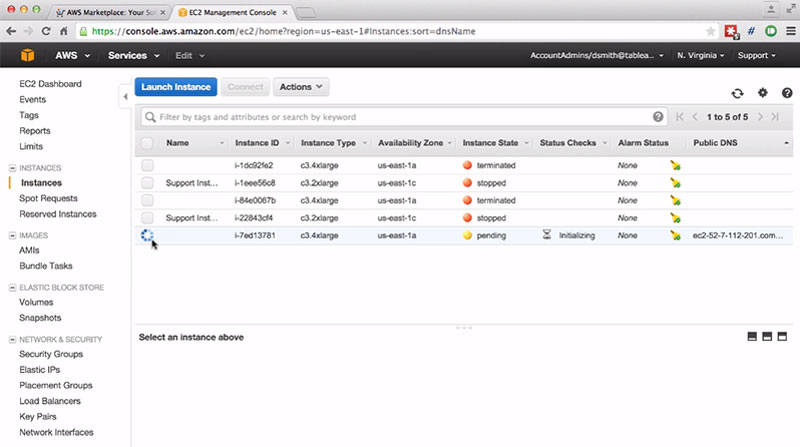This screenshot has width=800, height=447.
Task: Open the settings gear icon
Action: (x=762, y=93)
